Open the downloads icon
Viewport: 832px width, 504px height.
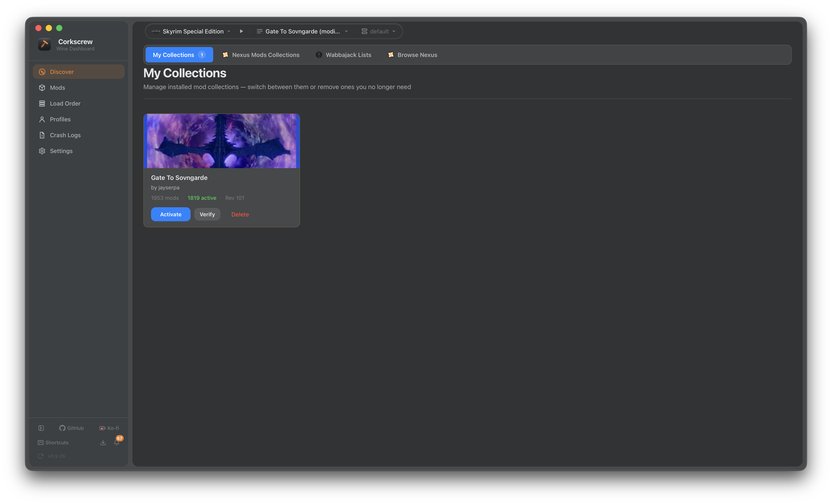coord(103,443)
